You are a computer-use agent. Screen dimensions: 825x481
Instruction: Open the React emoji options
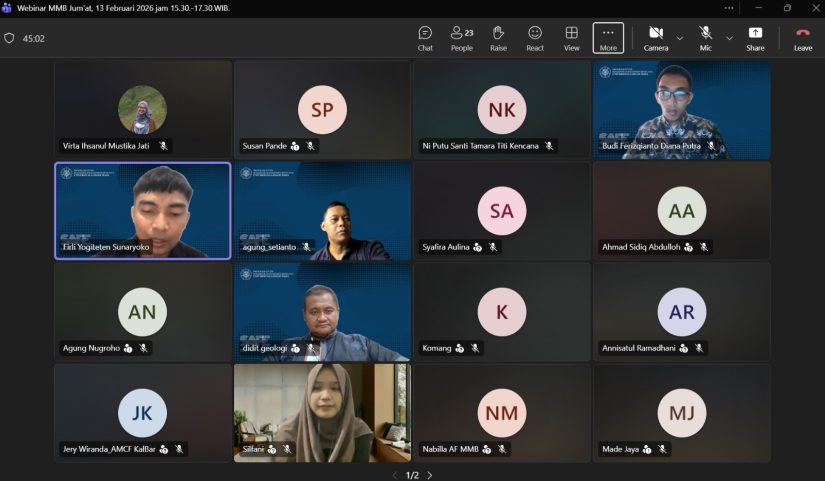(x=535, y=38)
